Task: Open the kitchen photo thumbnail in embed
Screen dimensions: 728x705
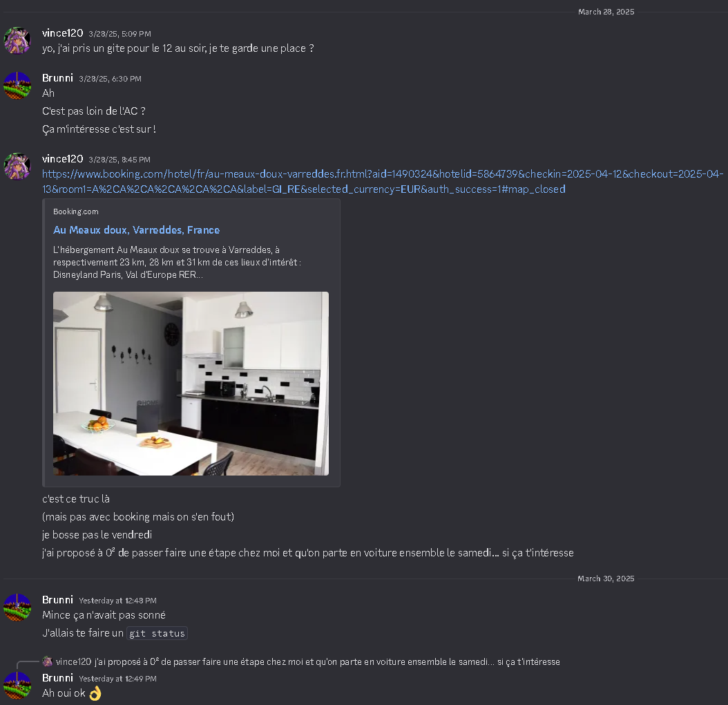Action: pos(191,384)
